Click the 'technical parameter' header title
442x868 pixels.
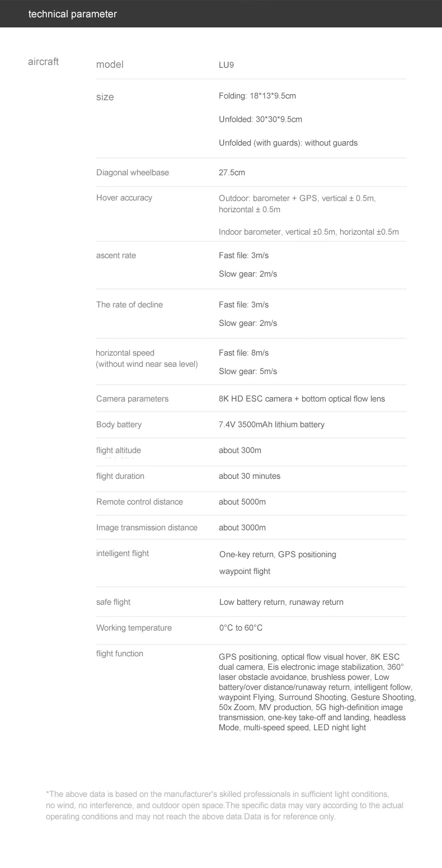73,14
